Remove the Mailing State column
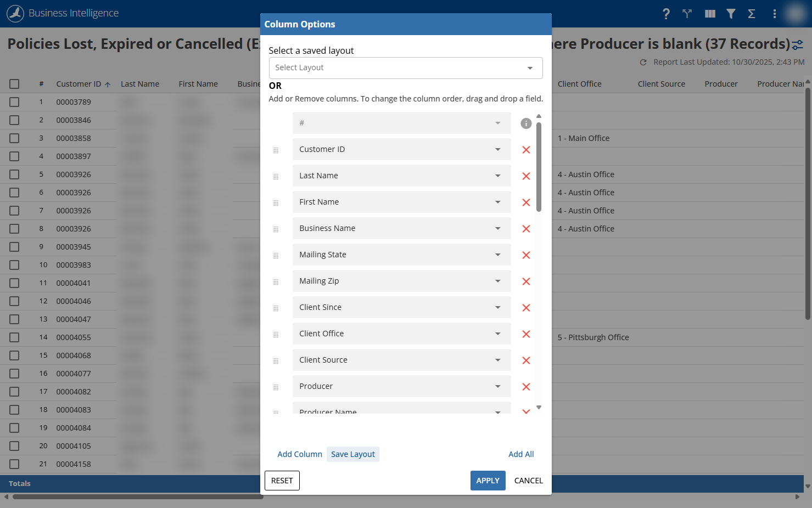812x508 pixels. [x=526, y=255]
